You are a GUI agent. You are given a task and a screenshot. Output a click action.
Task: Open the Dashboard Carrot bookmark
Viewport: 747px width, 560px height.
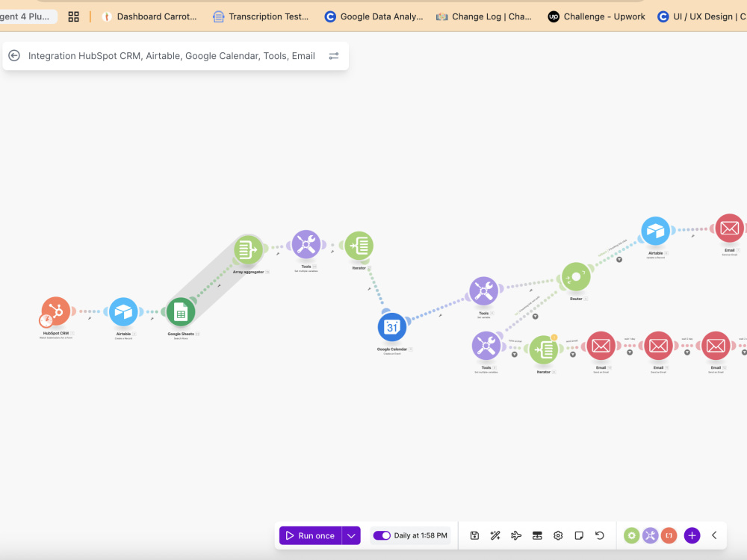click(149, 16)
